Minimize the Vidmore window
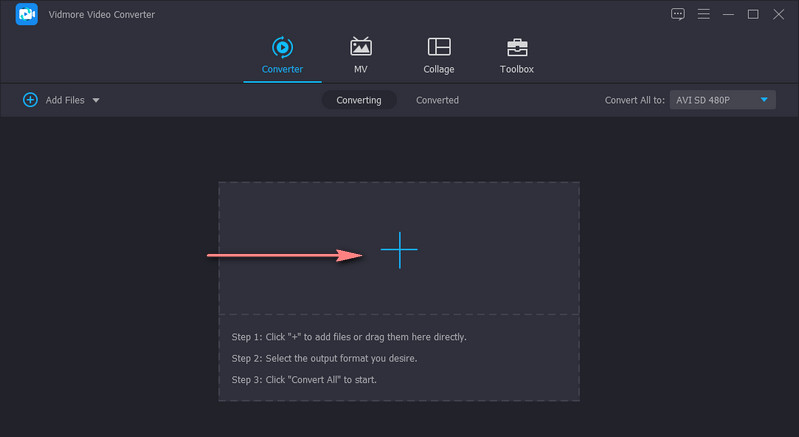 point(728,14)
